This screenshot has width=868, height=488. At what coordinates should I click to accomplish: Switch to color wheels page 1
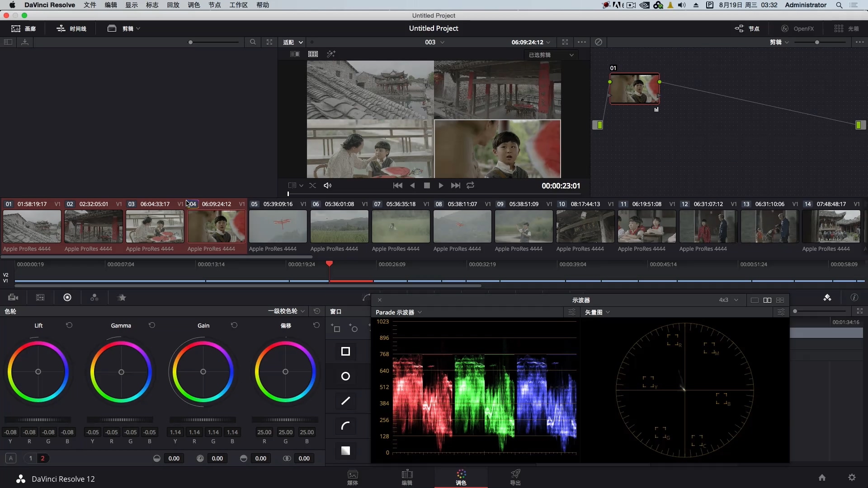click(31, 458)
